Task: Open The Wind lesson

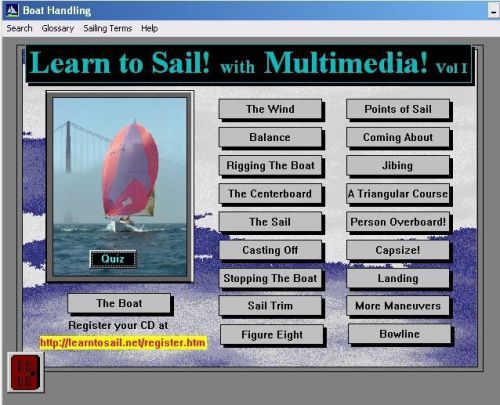Action: tap(270, 109)
